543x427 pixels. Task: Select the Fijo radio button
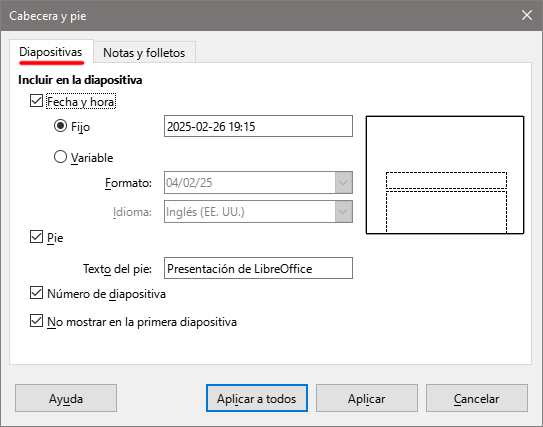60,126
